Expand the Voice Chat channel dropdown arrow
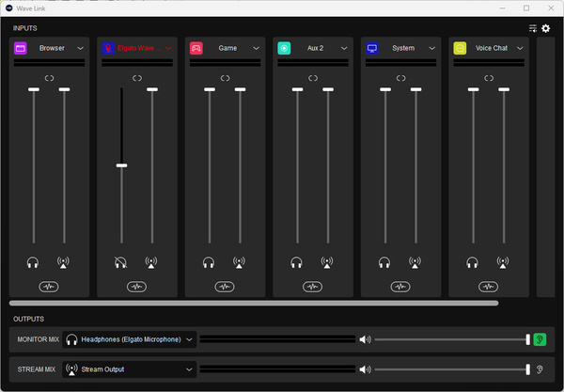The height and width of the screenshot is (392, 564). tap(520, 48)
